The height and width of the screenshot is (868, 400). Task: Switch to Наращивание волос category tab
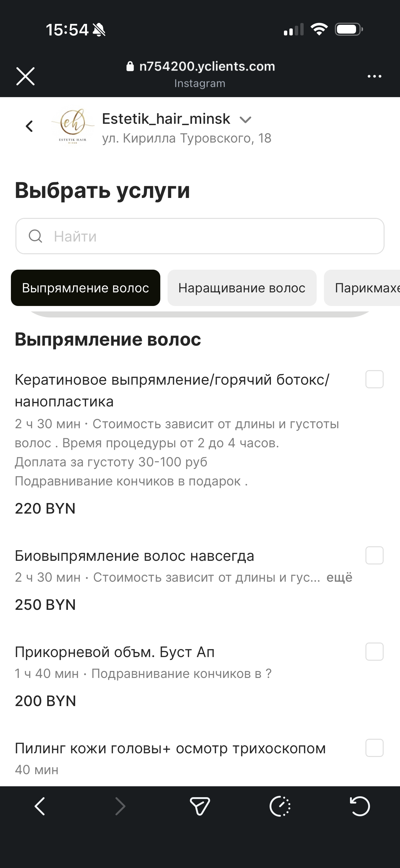tap(242, 288)
